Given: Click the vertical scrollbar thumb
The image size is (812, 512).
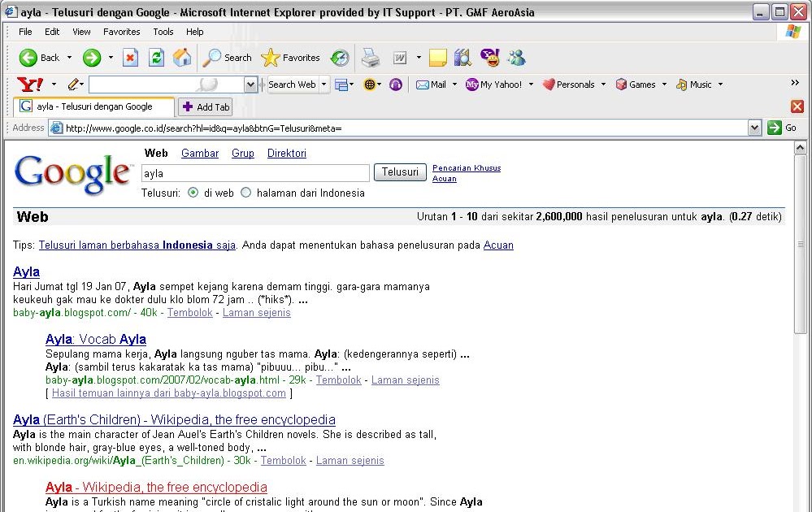Looking at the screenshot, I should click(x=800, y=244).
